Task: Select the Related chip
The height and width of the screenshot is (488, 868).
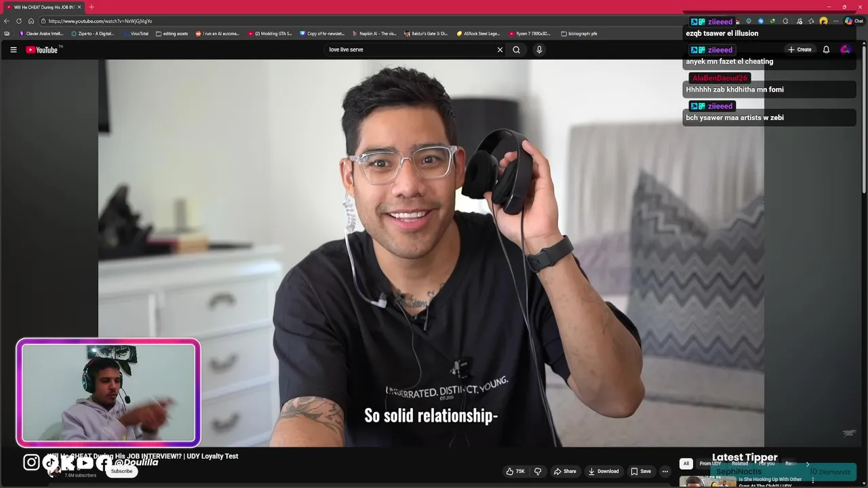Action: pos(740,464)
